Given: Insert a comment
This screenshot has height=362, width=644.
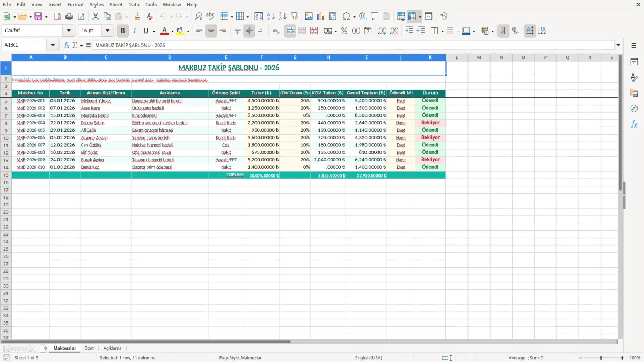Looking at the screenshot, I should tap(375, 17).
